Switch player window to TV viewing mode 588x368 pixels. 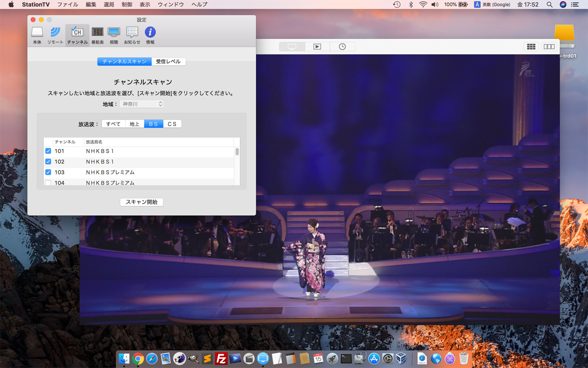pyautogui.click(x=292, y=46)
